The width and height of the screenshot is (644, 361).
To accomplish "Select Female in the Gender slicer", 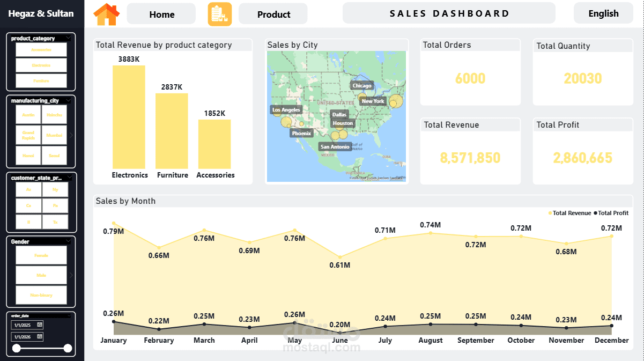I will tap(41, 255).
